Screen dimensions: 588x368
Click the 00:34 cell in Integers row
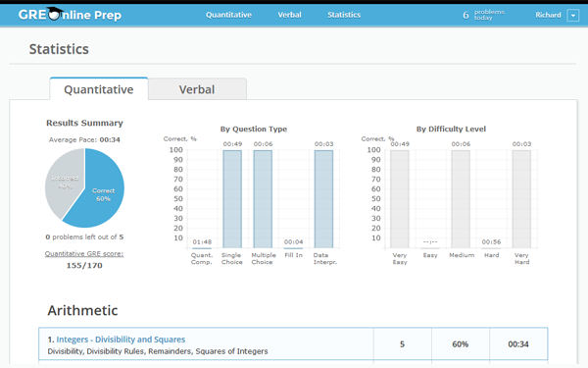[518, 344]
